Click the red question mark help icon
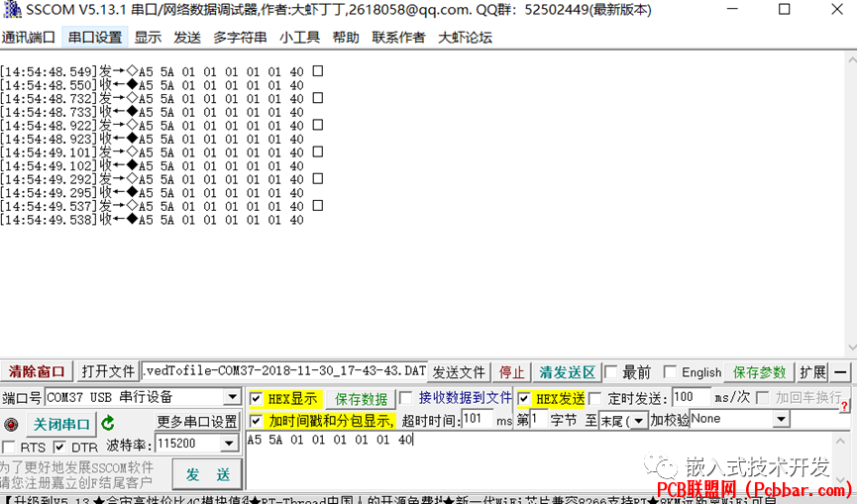The height and width of the screenshot is (504, 857). [844, 406]
